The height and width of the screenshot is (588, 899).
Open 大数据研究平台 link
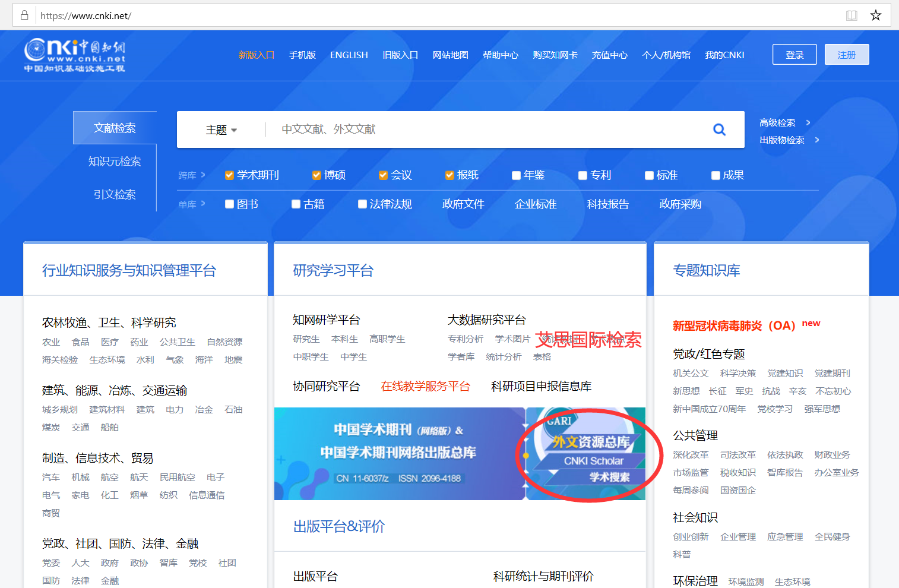pyautogui.click(x=487, y=320)
